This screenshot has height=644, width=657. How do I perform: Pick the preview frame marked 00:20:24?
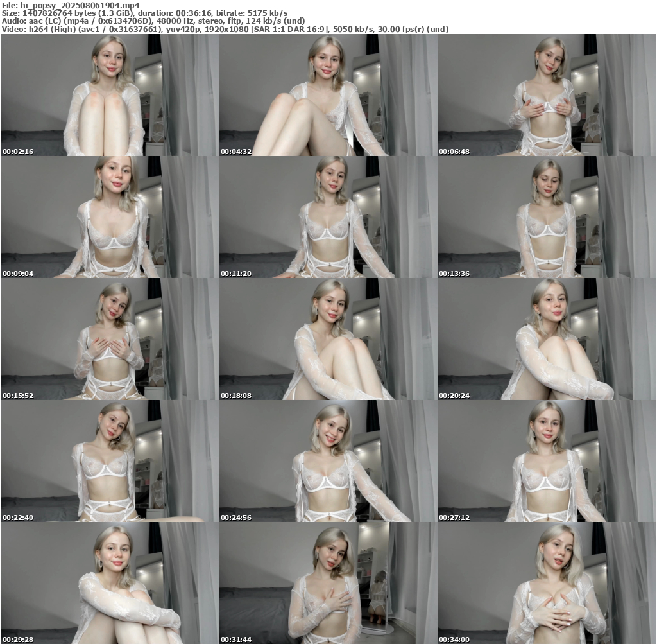[547, 339]
